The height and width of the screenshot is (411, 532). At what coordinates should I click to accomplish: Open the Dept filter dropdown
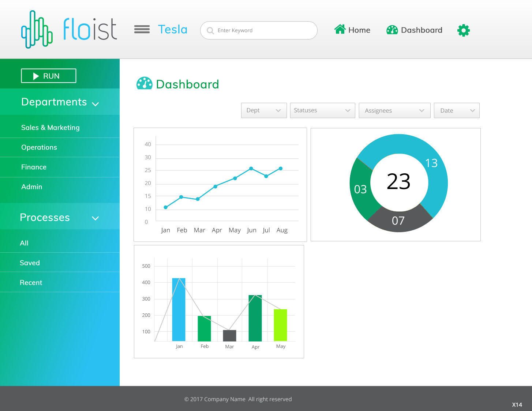(x=263, y=110)
